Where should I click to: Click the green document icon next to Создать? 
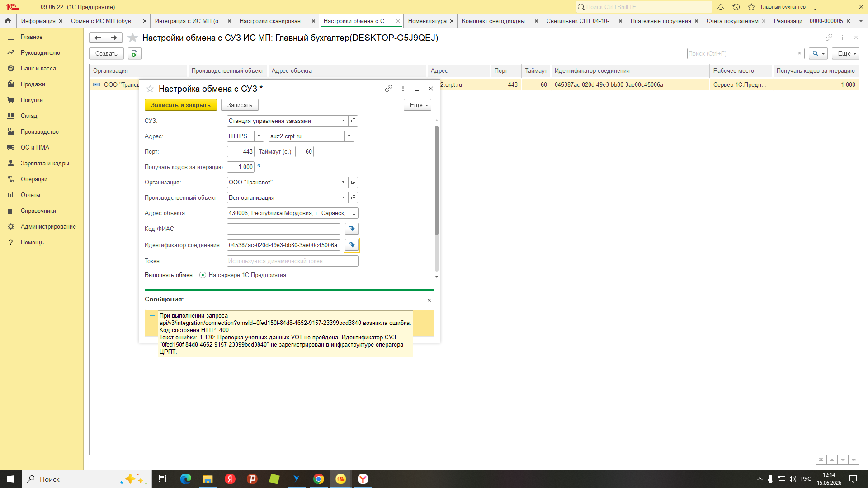[134, 53]
